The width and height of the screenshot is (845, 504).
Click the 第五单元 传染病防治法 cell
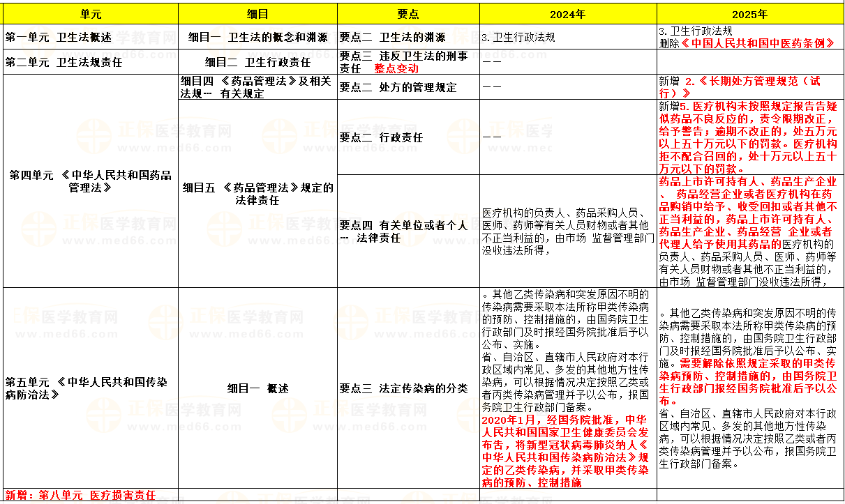pyautogui.click(x=87, y=388)
